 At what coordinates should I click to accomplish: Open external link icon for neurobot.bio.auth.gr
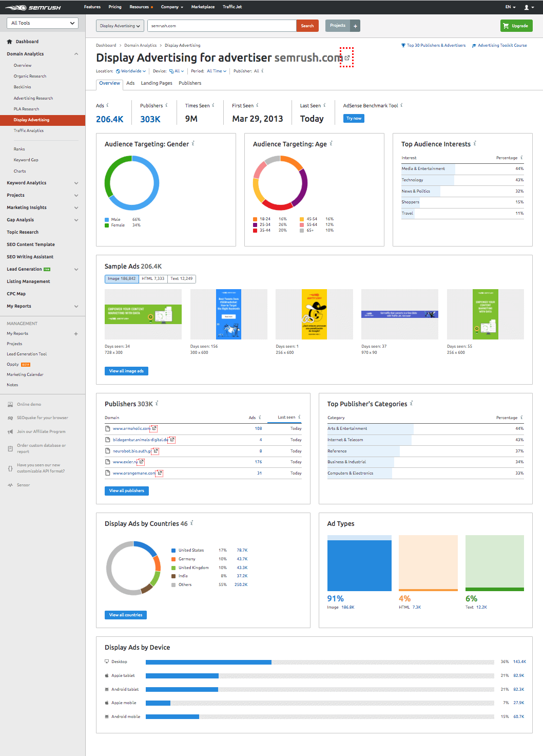click(156, 451)
